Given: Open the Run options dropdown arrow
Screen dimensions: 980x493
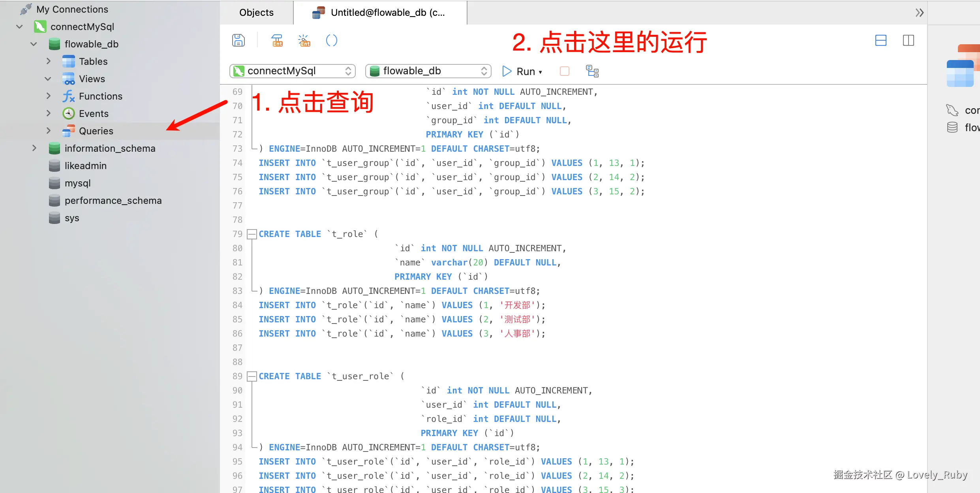Looking at the screenshot, I should tap(540, 72).
